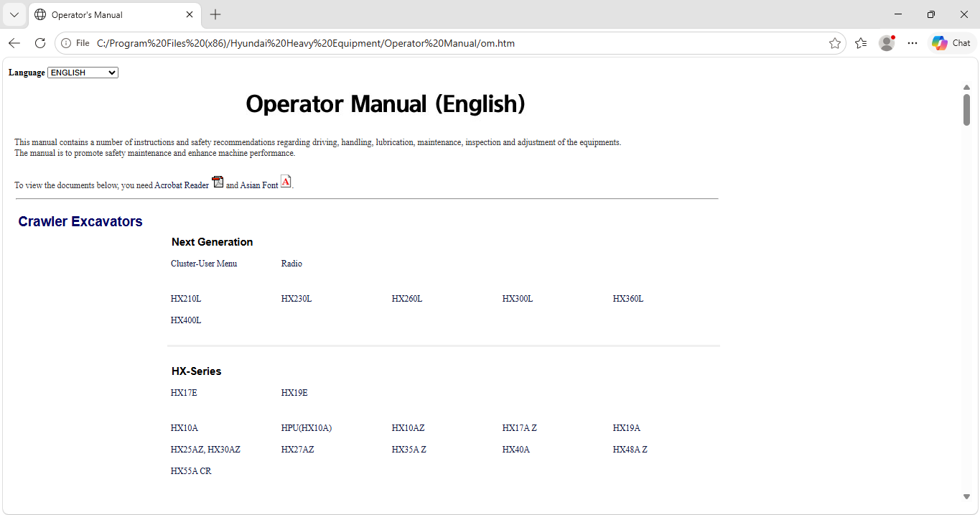Open the HX360L manual
Screen dimensions: 980x515
pyautogui.click(x=628, y=299)
